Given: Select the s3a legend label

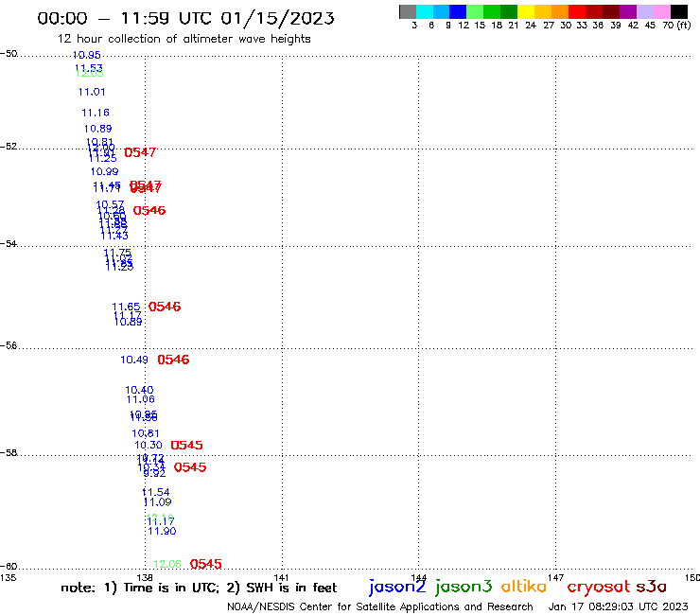Looking at the screenshot, I should (651, 587).
